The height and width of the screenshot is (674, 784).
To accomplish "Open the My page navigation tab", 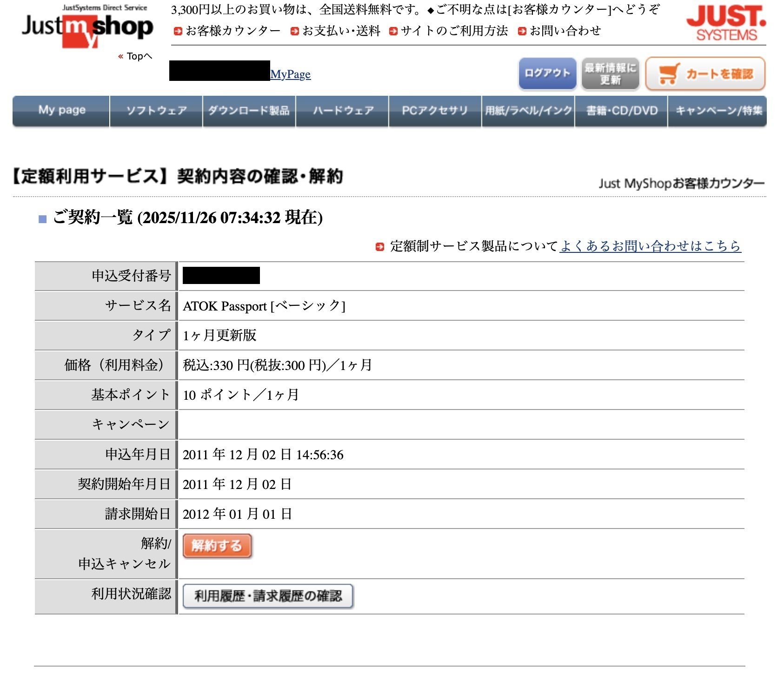I will 62,110.
